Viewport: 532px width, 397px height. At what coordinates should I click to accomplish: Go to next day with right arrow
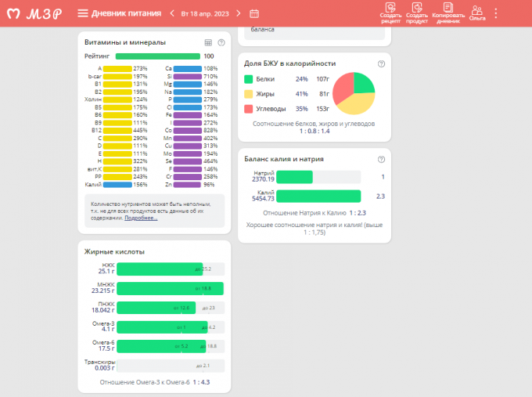pyautogui.click(x=240, y=13)
